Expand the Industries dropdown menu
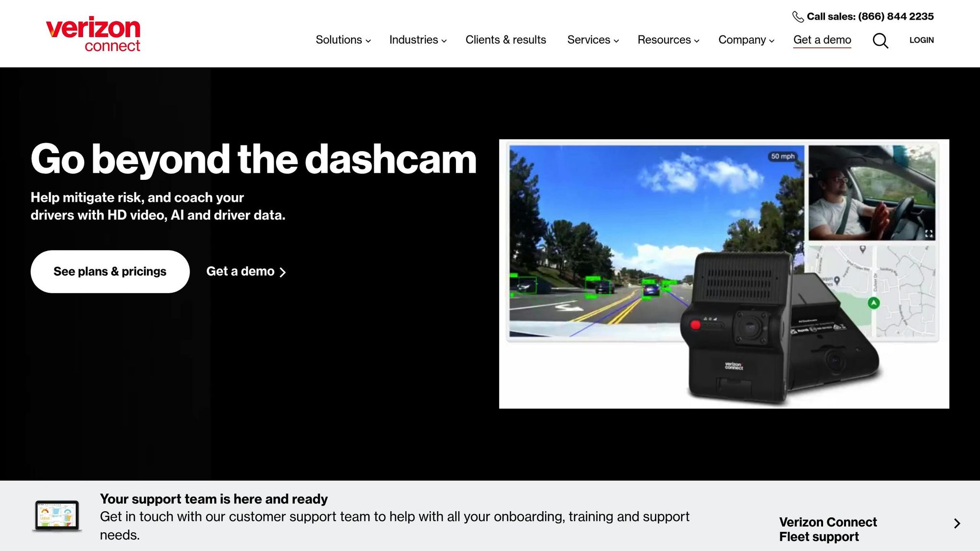Viewport: 980px width, 551px height. coord(418,40)
